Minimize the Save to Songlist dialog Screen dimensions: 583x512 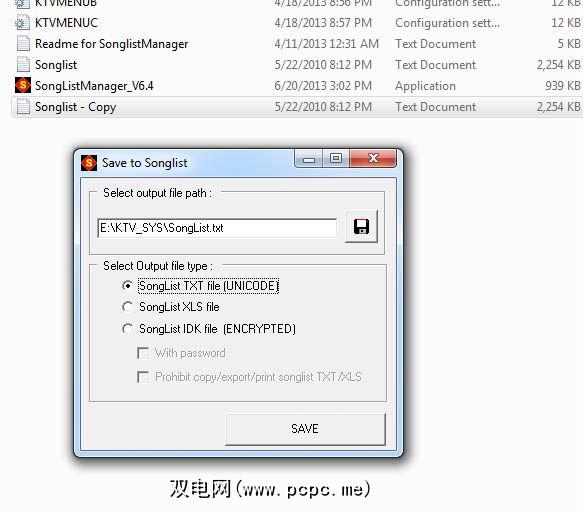[x=309, y=159]
